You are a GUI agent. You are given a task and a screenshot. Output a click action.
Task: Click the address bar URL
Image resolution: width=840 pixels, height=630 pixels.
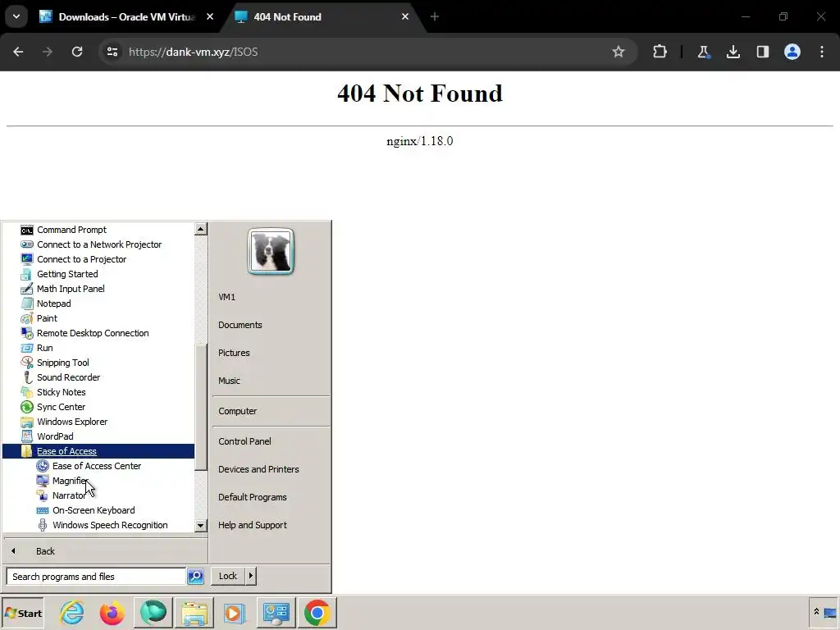click(x=194, y=52)
